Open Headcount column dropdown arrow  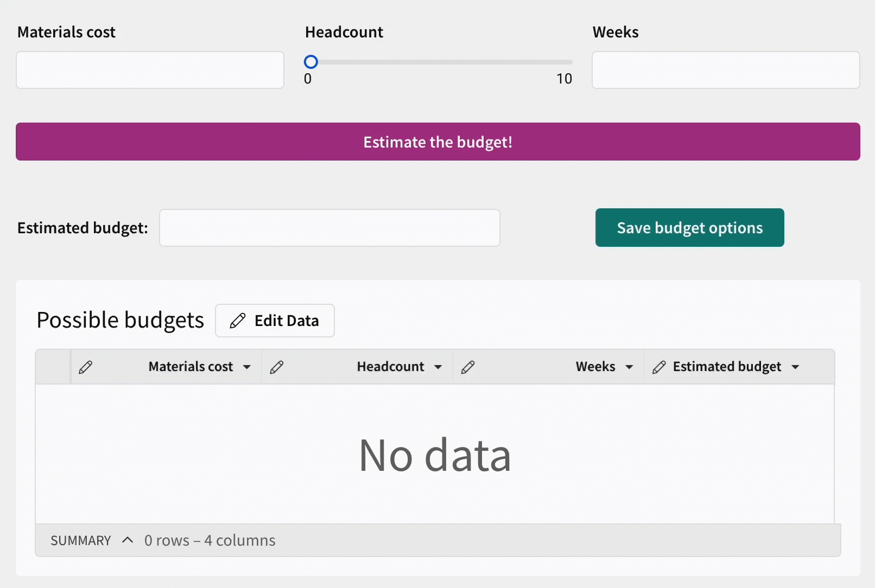click(438, 367)
